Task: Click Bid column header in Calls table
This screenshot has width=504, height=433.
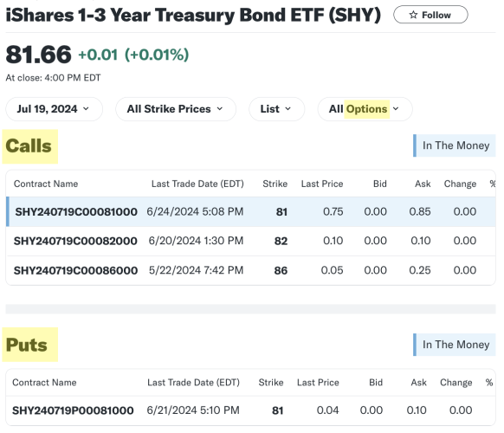Action: click(380, 184)
